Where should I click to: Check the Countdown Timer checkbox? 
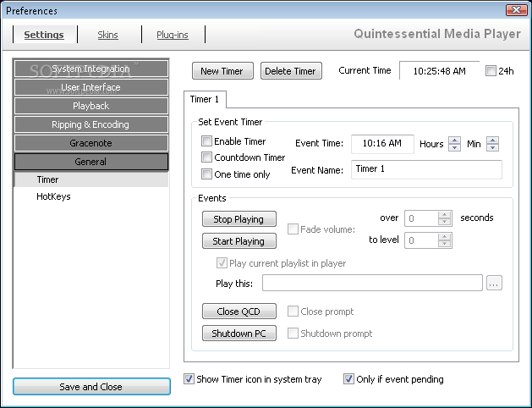click(206, 157)
